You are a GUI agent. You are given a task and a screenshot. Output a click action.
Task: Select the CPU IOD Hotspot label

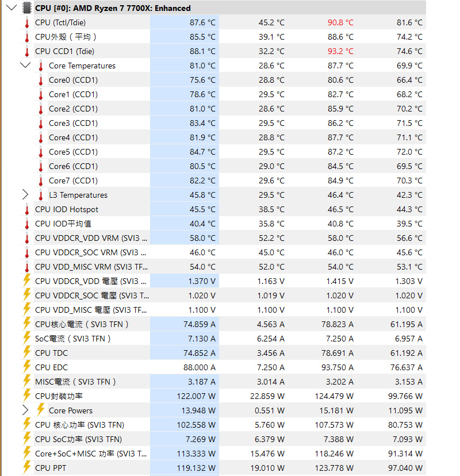click(67, 209)
